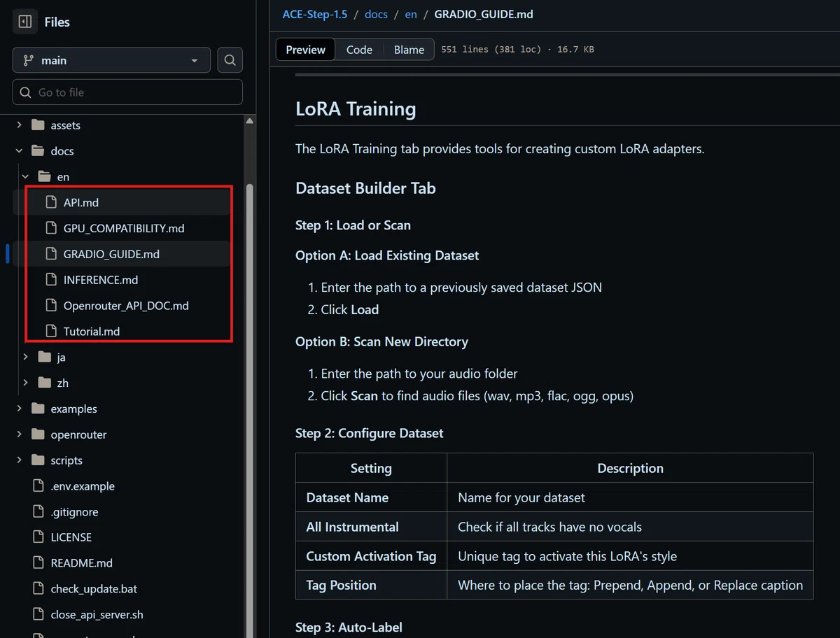Click the check_update.bat file icon
This screenshot has width=840, height=638.
(x=38, y=589)
